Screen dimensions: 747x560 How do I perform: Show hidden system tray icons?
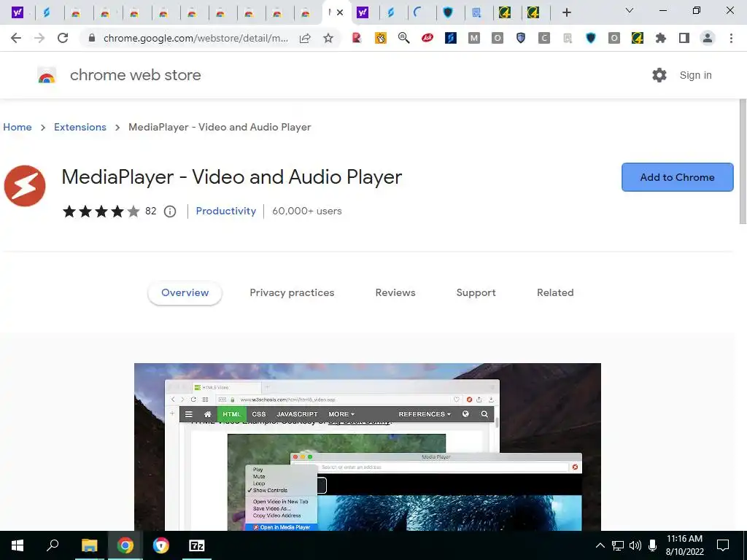click(600, 545)
